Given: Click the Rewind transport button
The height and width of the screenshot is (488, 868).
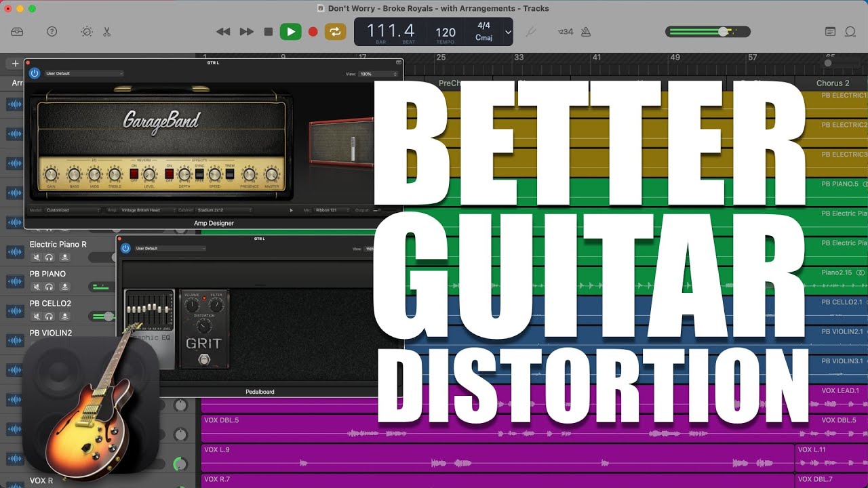Looking at the screenshot, I should tap(223, 31).
